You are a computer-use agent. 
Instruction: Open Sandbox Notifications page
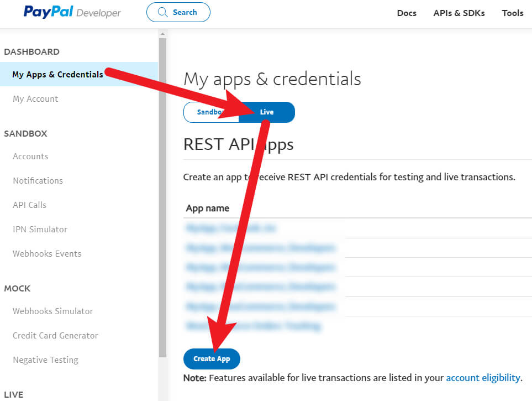[38, 180]
